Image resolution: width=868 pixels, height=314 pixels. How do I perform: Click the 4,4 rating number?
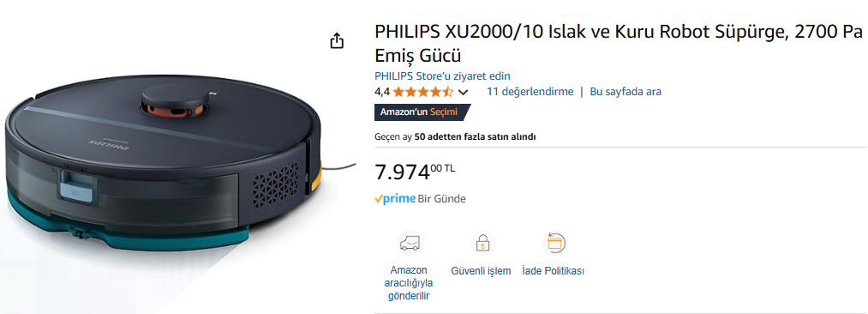(x=382, y=92)
